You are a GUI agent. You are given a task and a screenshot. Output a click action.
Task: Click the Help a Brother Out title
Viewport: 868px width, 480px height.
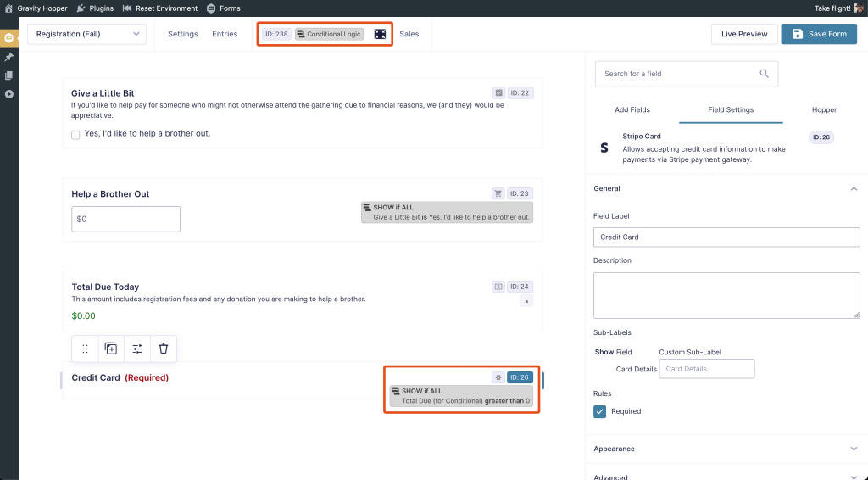click(111, 194)
